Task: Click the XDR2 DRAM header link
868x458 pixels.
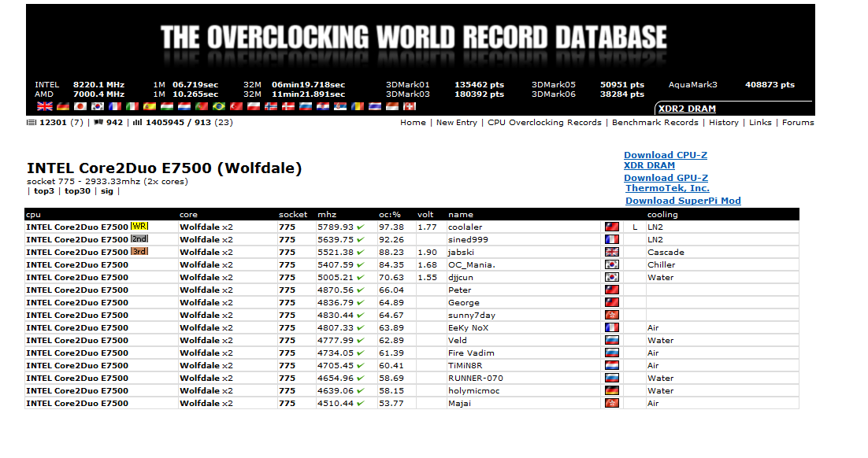Action: click(687, 109)
